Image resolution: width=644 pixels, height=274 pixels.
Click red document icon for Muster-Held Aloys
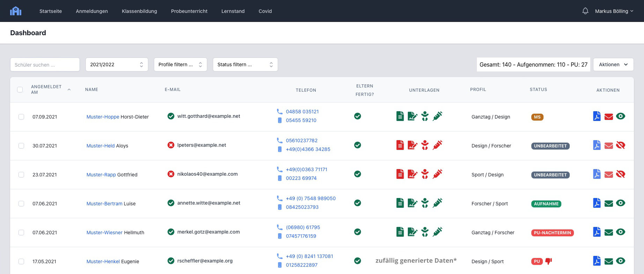[400, 145]
